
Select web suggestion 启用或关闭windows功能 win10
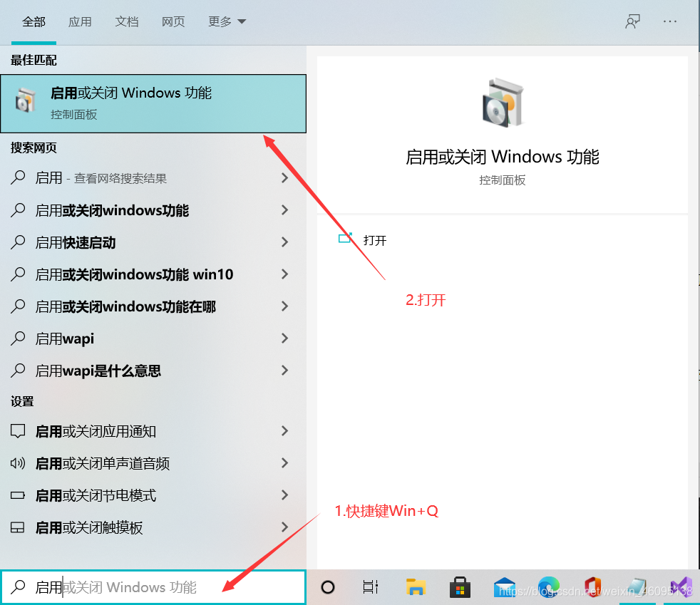153,274
